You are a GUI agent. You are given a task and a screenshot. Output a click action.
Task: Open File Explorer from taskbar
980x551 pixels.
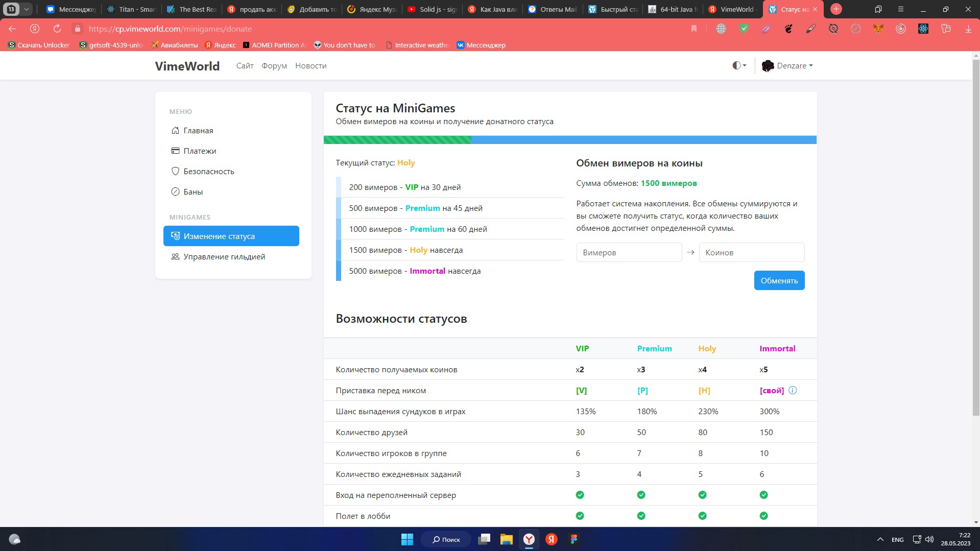point(506,539)
